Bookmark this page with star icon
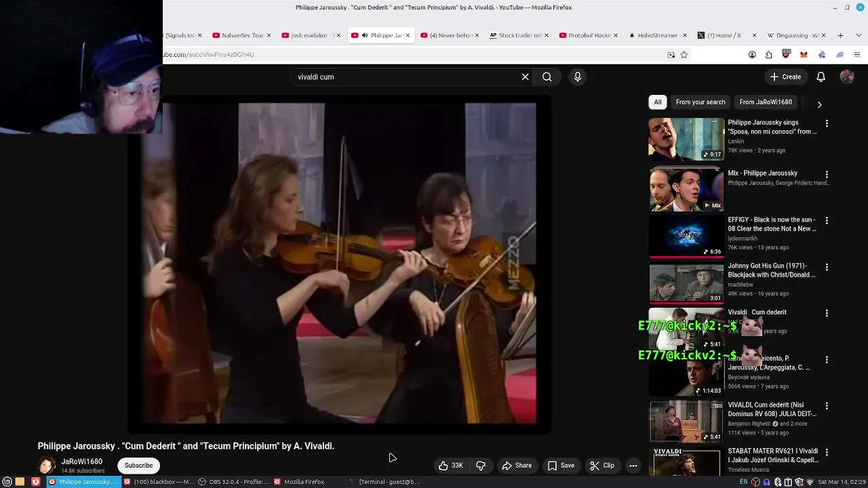The image size is (868, 488). pyautogui.click(x=684, y=55)
